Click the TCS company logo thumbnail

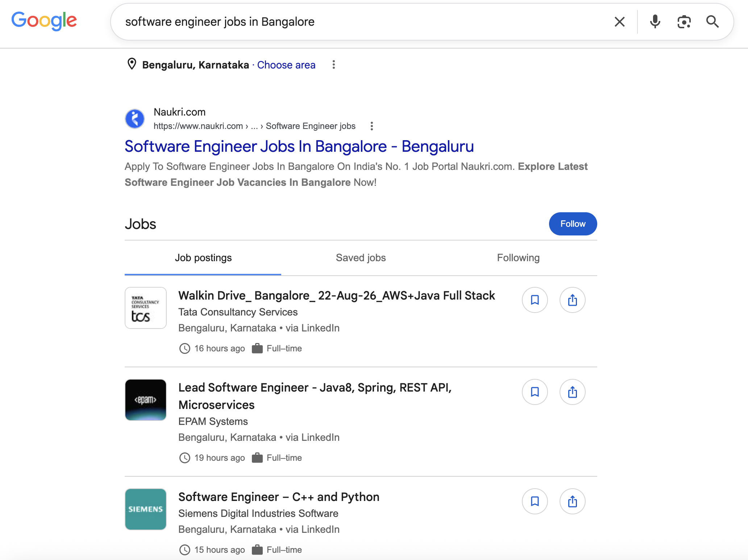pyautogui.click(x=146, y=308)
